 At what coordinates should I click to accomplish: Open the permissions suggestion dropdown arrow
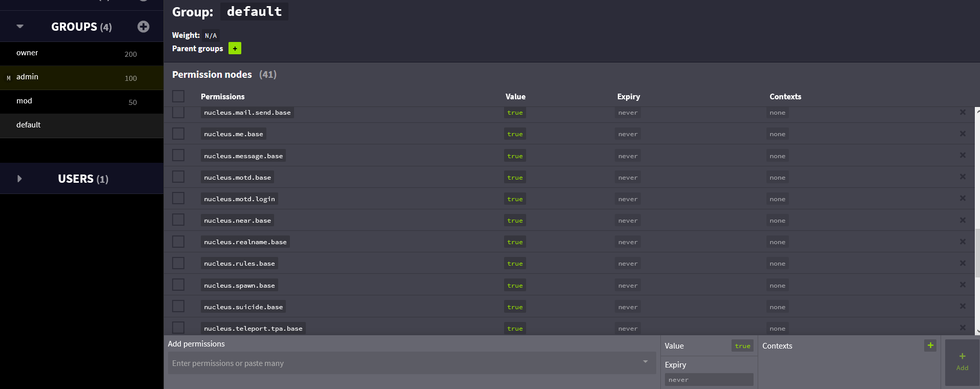point(645,362)
